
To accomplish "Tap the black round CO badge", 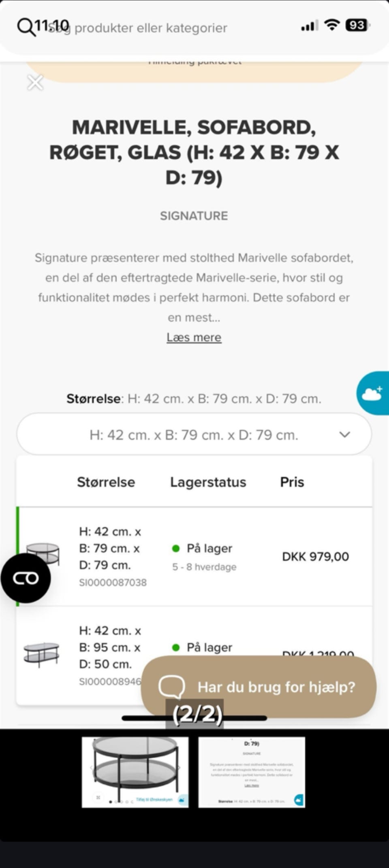I will (26, 578).
